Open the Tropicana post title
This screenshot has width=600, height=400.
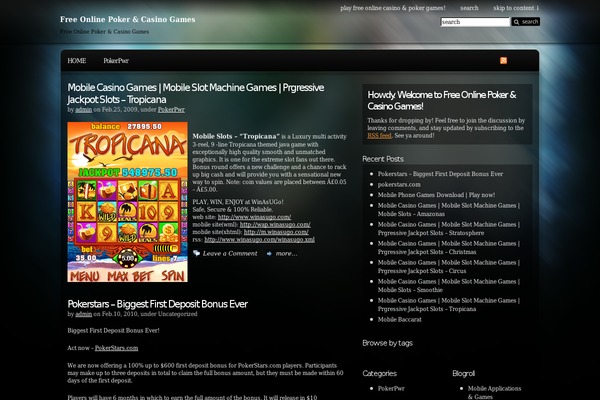click(196, 93)
